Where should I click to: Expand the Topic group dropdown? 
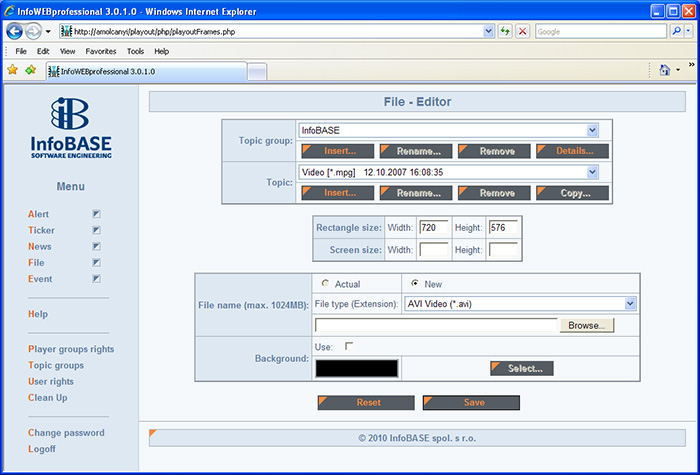click(592, 130)
